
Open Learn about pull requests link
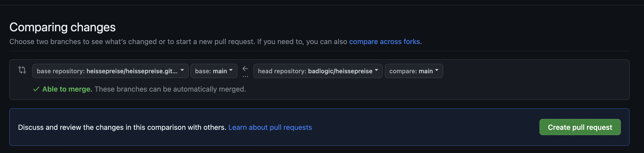point(270,127)
